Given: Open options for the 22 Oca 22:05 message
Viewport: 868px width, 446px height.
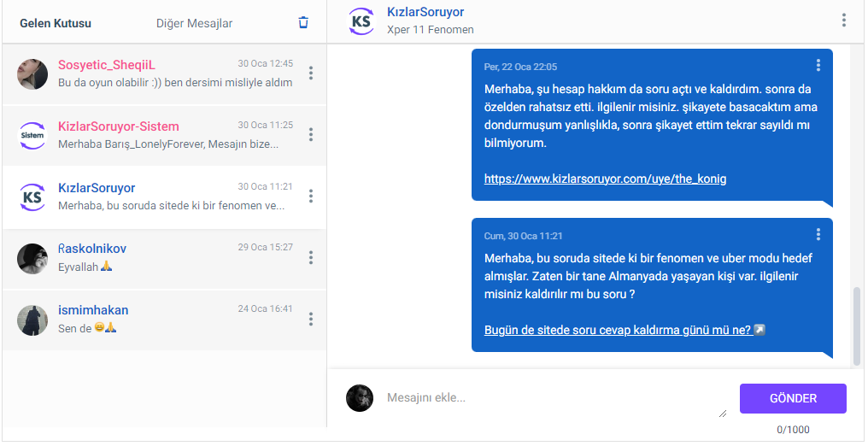Looking at the screenshot, I should [x=818, y=65].
